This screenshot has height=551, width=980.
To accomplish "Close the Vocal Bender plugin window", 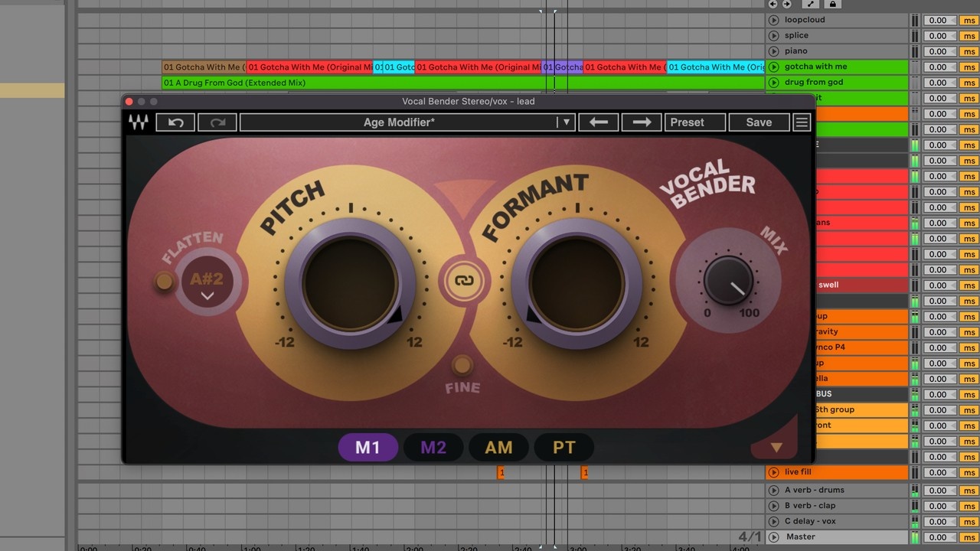I will [129, 102].
